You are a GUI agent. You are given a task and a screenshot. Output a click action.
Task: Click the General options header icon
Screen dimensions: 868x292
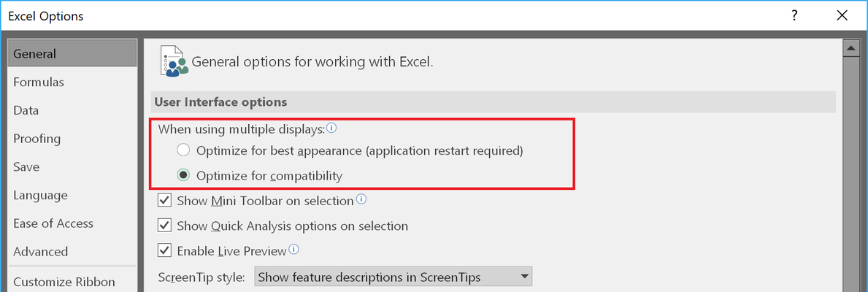[174, 61]
